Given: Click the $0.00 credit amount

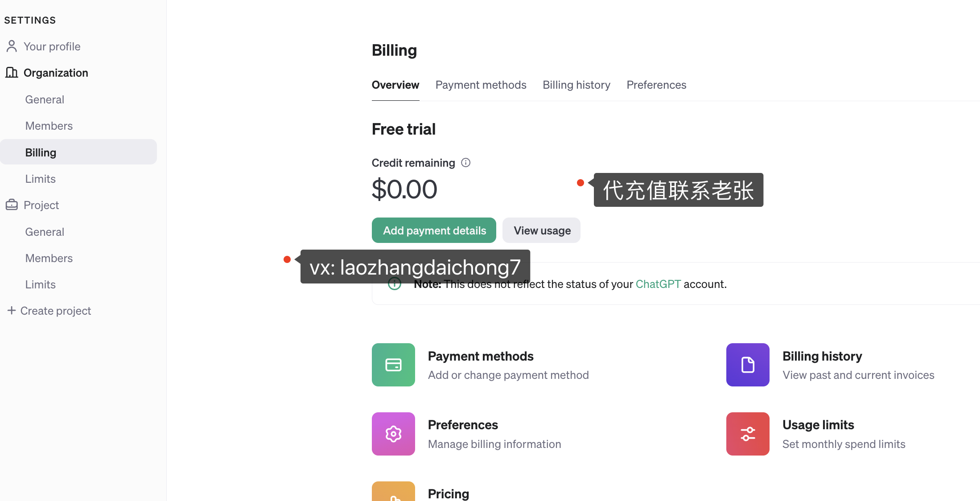Looking at the screenshot, I should coord(404,189).
